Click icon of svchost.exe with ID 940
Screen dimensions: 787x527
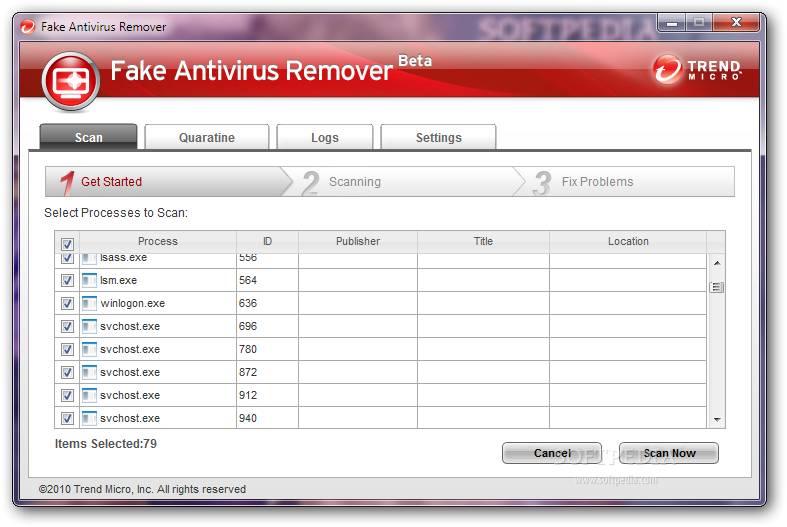(x=89, y=418)
